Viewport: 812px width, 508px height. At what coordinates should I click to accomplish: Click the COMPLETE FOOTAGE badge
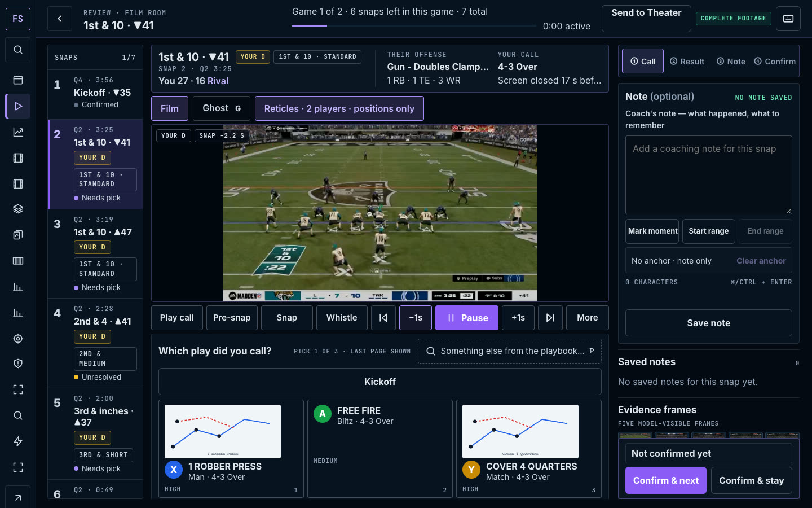point(733,19)
